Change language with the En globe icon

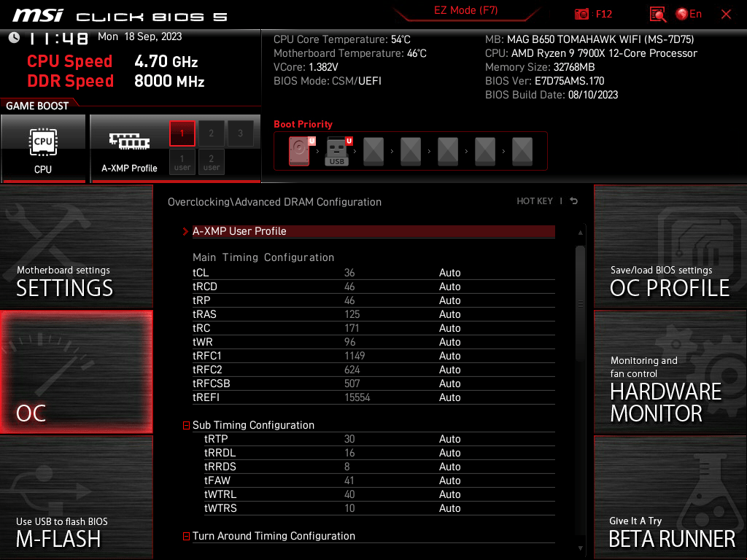[x=689, y=15]
